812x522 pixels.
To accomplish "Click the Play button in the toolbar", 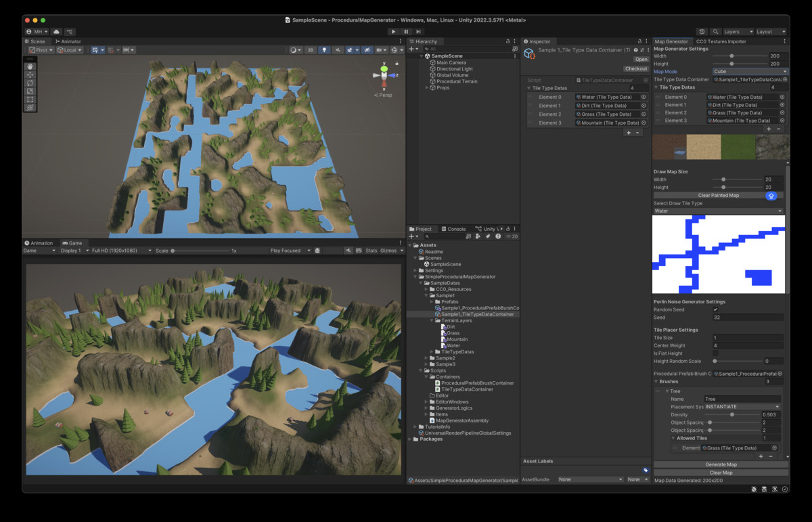I will click(394, 32).
